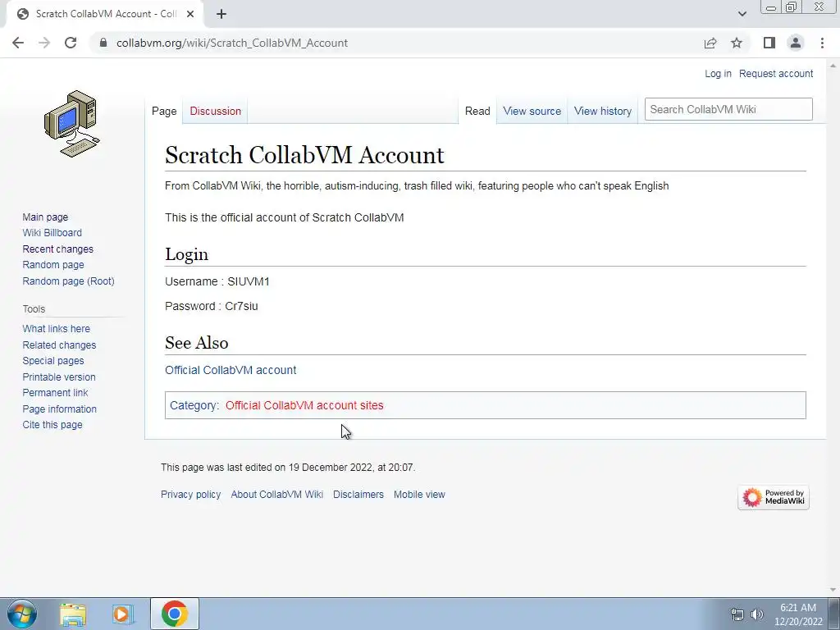Open the Official CollabVM account link
Screen dimensions: 840x630
point(231,370)
